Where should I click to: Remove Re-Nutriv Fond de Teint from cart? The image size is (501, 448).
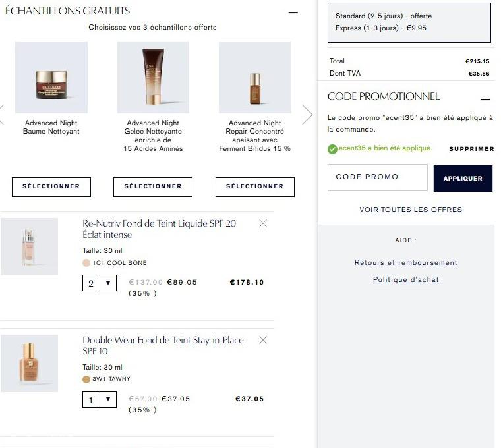(x=263, y=223)
